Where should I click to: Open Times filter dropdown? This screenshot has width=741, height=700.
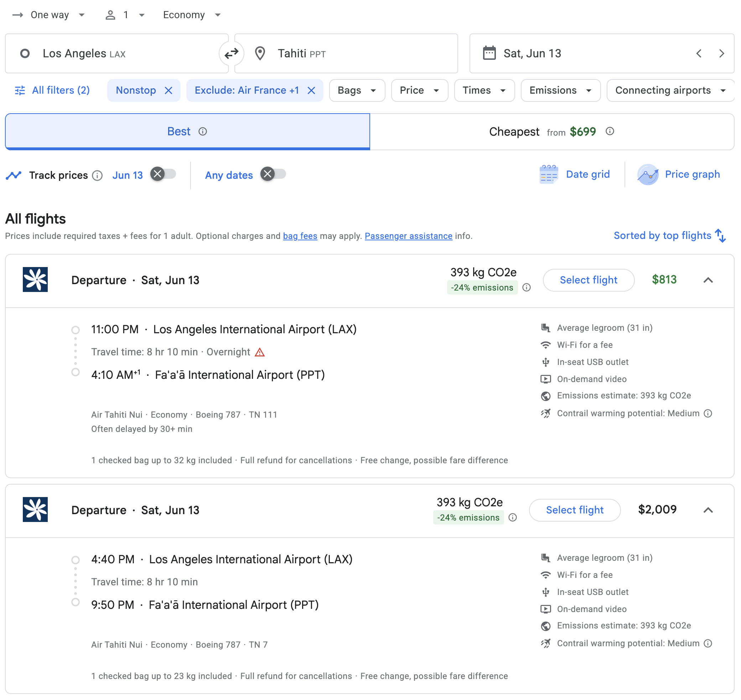[484, 90]
